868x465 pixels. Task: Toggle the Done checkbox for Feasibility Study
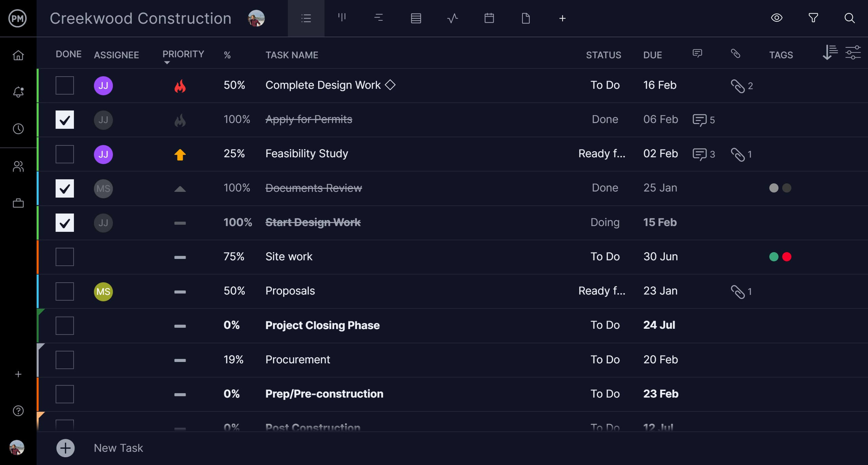coord(64,154)
